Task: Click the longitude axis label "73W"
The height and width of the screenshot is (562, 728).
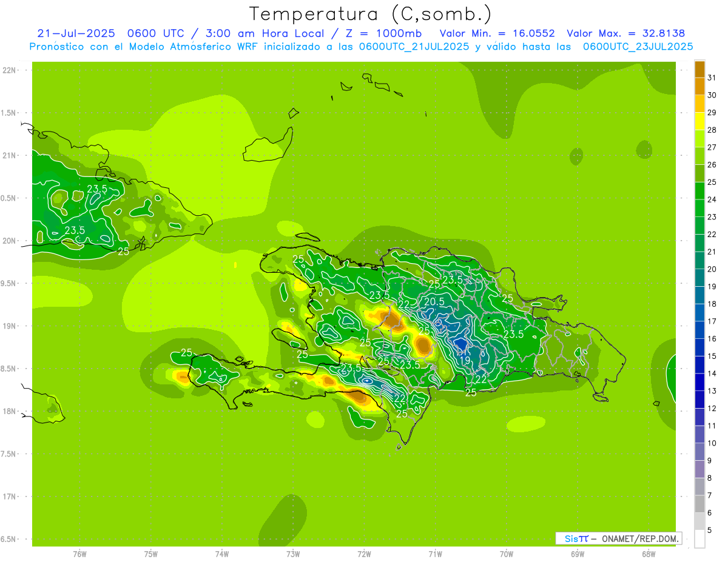Action: coord(293,554)
